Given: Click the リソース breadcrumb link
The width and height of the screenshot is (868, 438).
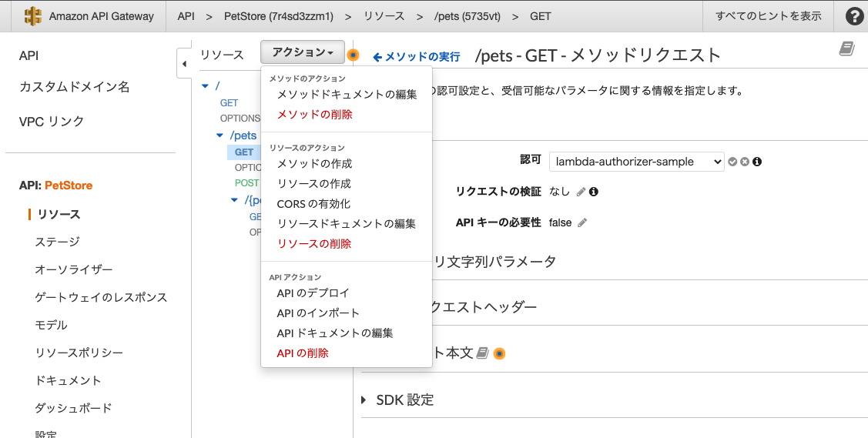Looking at the screenshot, I should coord(384,16).
